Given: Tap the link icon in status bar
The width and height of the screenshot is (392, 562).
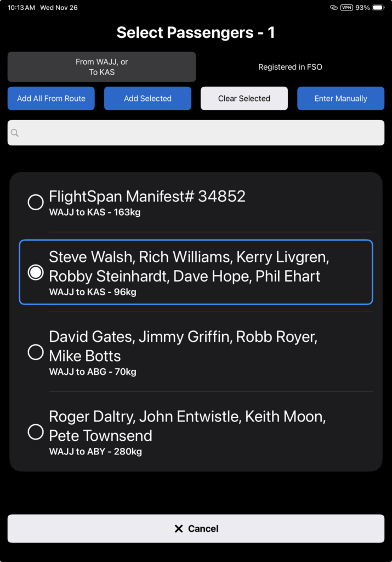Looking at the screenshot, I should coord(333,8).
